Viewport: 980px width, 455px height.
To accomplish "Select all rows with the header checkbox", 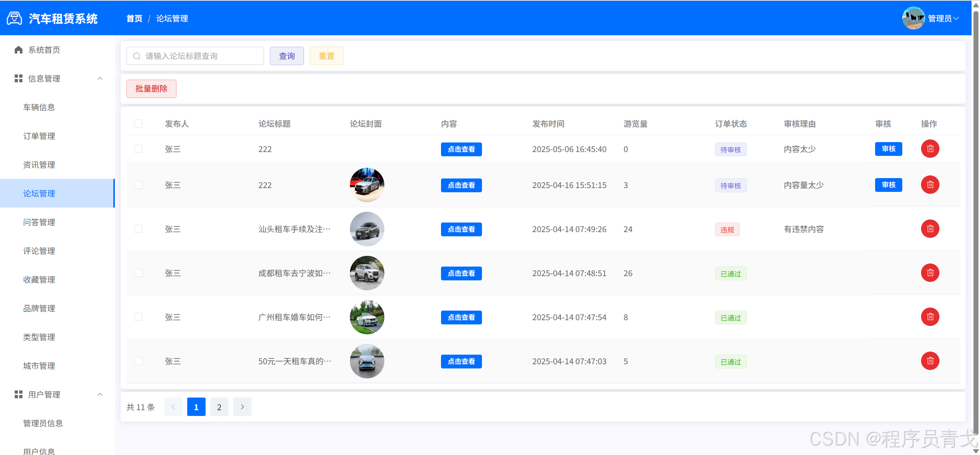I will coord(138,123).
